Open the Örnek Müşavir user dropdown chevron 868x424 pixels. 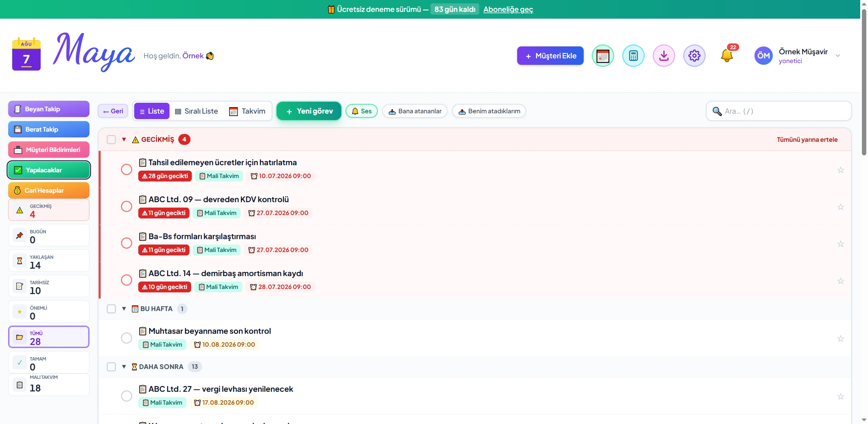838,56
